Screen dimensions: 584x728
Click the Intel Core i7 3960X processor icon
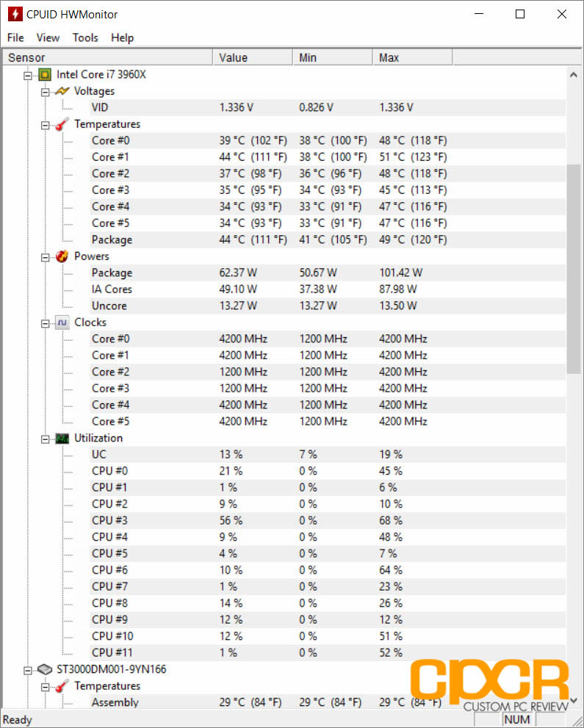click(44, 74)
